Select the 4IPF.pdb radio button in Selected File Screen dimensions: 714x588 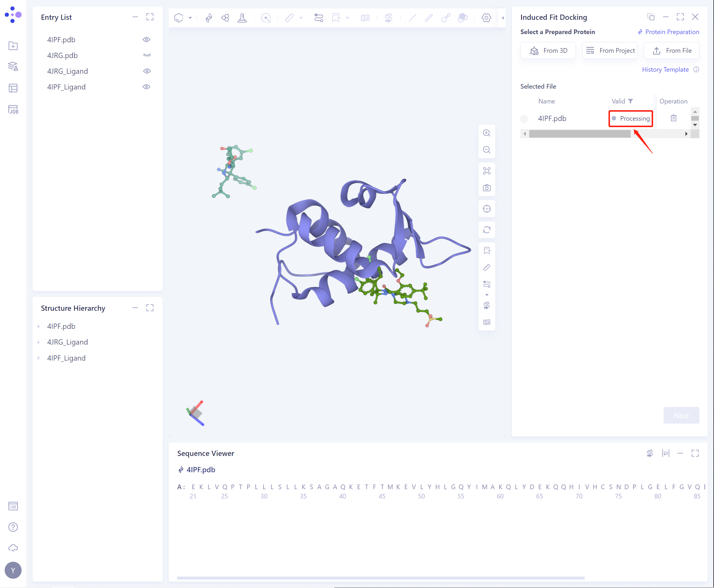524,119
